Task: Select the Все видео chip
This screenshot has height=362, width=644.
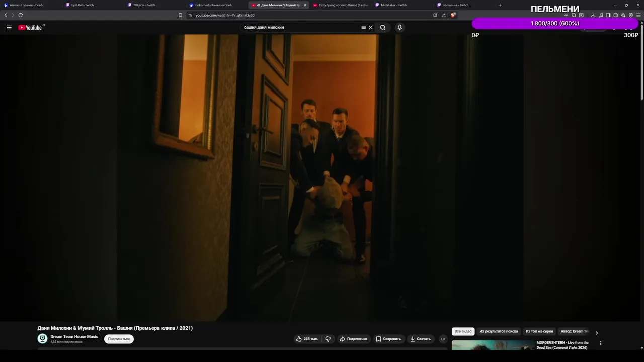Action: tap(463, 331)
